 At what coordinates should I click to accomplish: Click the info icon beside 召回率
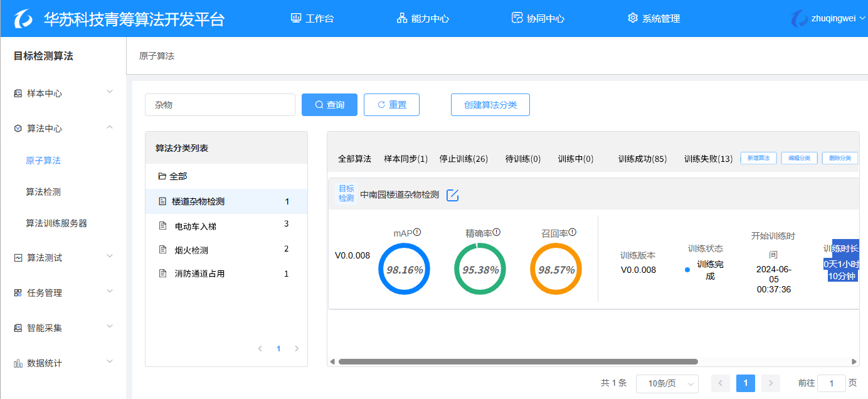[572, 232]
